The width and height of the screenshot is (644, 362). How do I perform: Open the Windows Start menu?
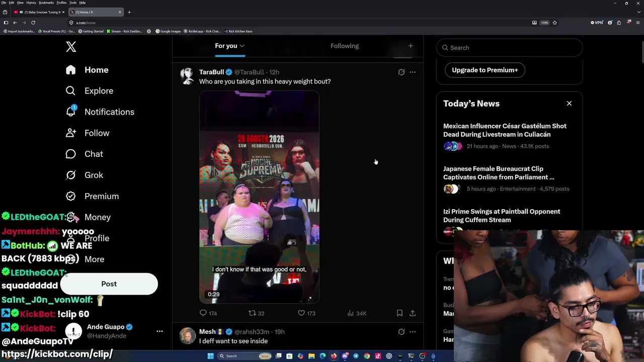tap(210, 356)
